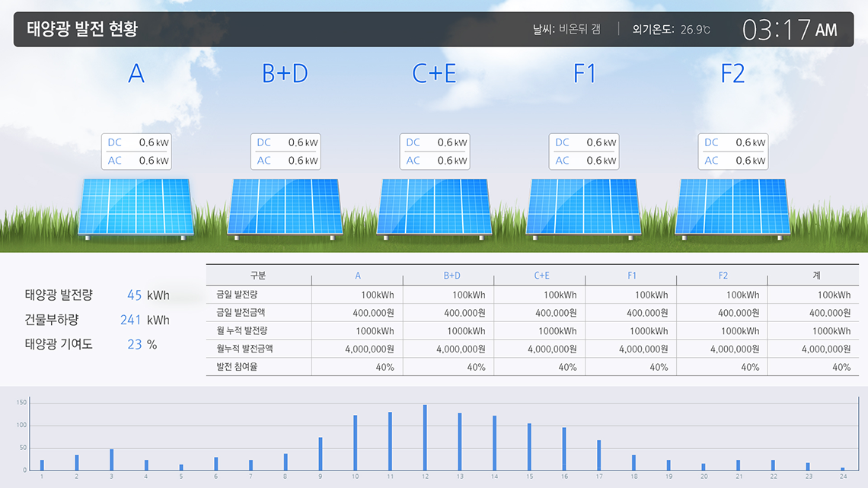The image size is (868, 488).
Task: Click the 월누적 발전금액 row label
Action: pos(244,349)
